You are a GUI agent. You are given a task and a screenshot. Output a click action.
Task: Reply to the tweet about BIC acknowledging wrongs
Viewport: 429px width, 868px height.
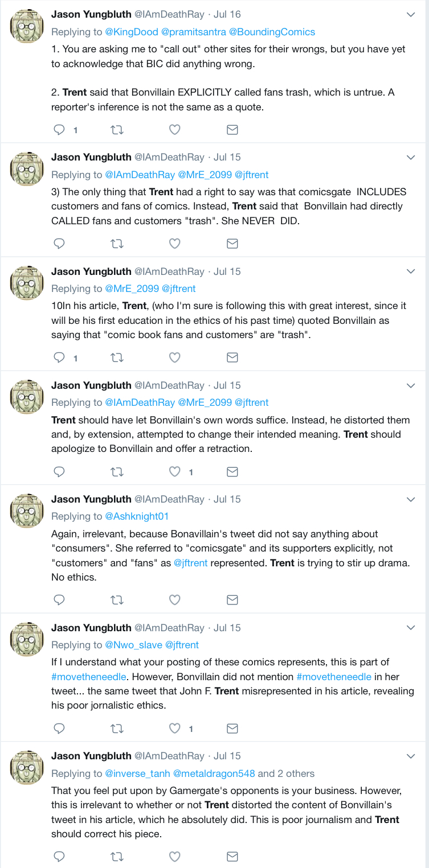click(59, 130)
